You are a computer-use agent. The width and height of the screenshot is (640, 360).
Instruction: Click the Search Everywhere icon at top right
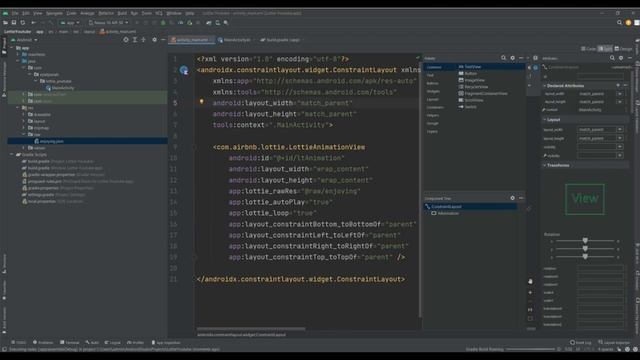620,23
